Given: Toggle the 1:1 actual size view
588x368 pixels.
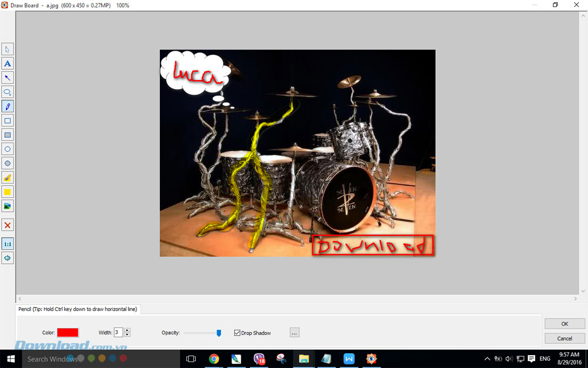Looking at the screenshot, I should [x=8, y=244].
